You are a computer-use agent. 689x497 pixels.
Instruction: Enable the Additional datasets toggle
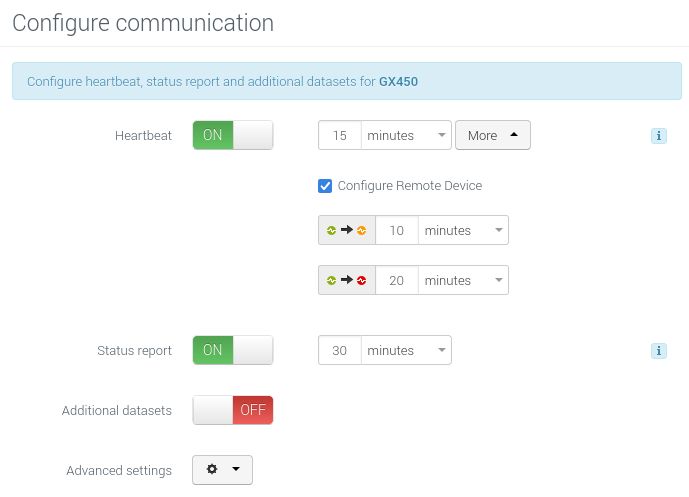click(232, 410)
